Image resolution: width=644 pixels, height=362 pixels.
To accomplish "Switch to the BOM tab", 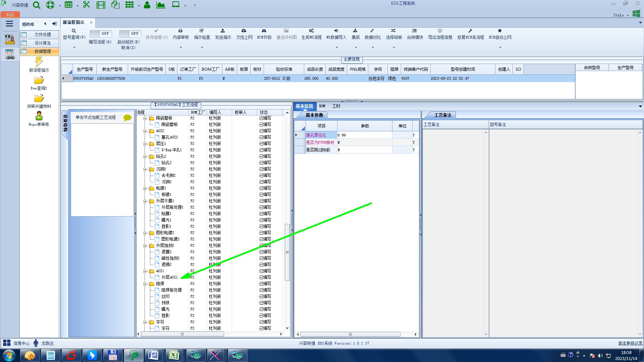I will (x=322, y=106).
